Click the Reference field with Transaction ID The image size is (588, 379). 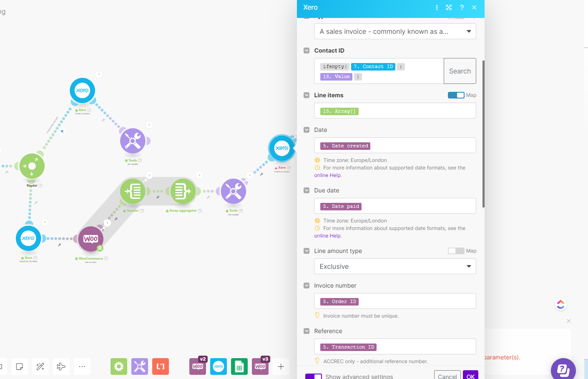[x=395, y=346]
